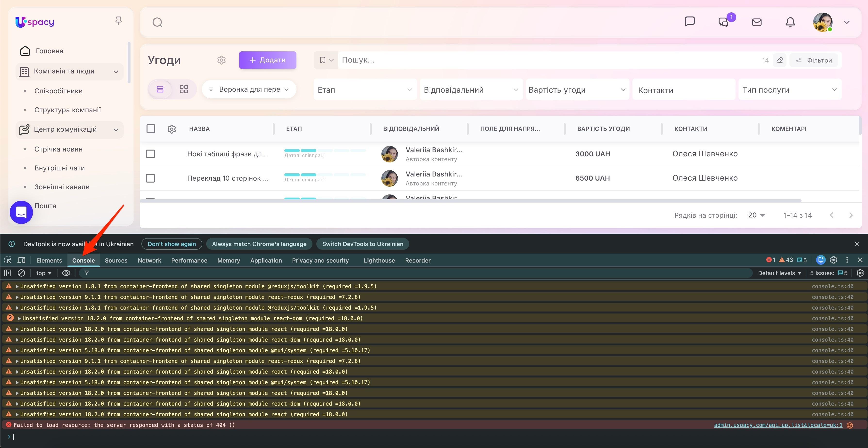Open the Sources tab in DevTools
The height and width of the screenshot is (448, 868).
coord(116,260)
